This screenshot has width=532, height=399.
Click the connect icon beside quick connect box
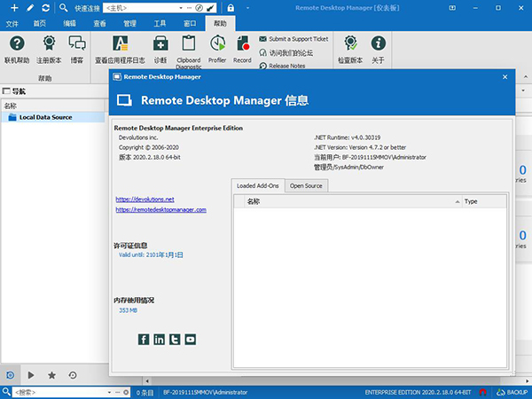pos(210,8)
